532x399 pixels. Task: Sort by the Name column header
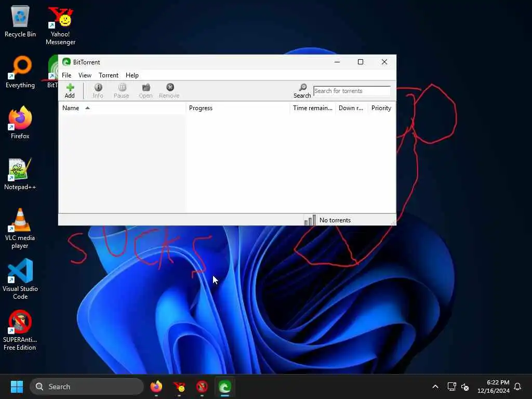pos(122,108)
